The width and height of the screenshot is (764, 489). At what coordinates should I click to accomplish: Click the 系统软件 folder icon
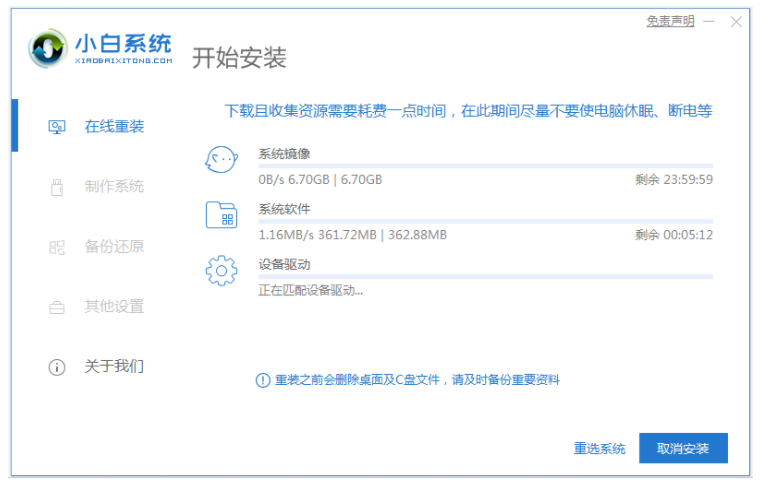221,215
